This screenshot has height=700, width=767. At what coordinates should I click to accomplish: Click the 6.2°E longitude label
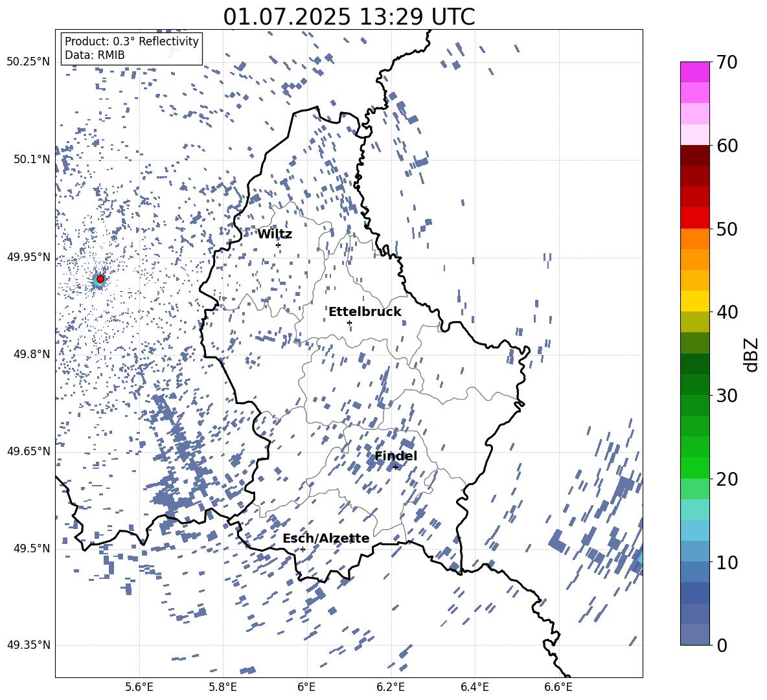tap(391, 687)
